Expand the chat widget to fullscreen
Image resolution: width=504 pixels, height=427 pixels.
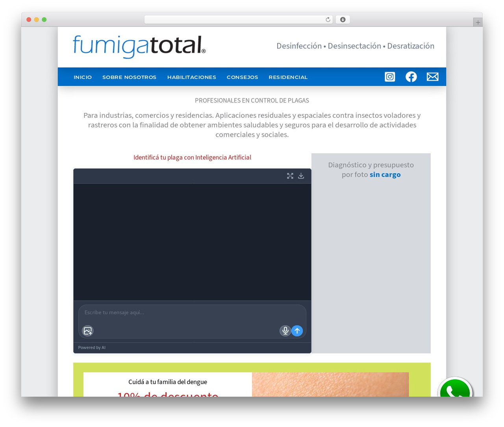coord(290,176)
